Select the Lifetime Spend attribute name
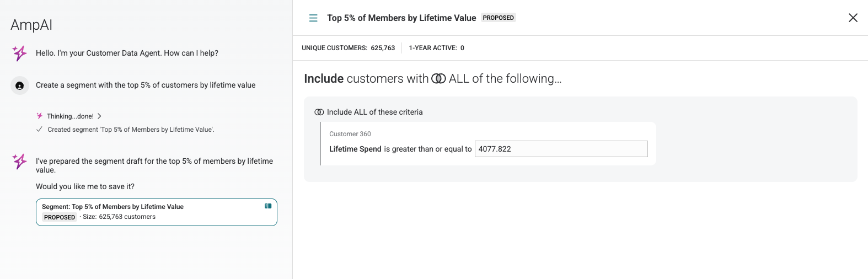Image resolution: width=868 pixels, height=279 pixels. [355, 149]
